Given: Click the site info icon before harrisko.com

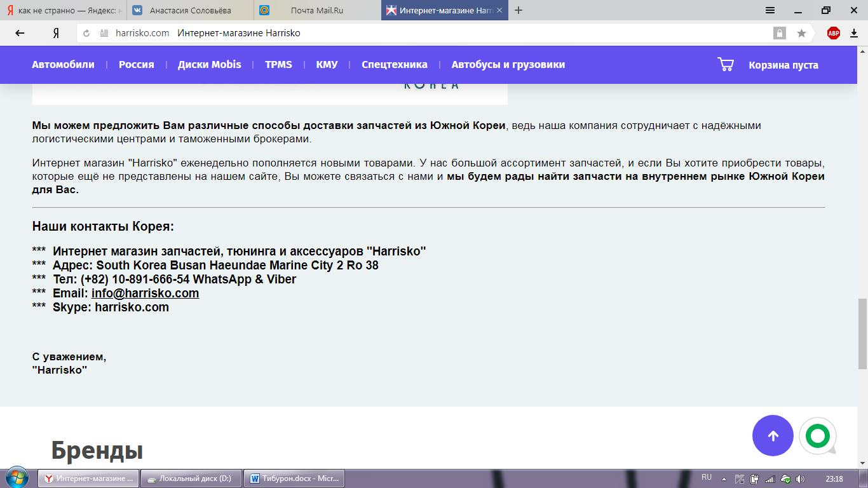Looking at the screenshot, I should [x=104, y=33].
